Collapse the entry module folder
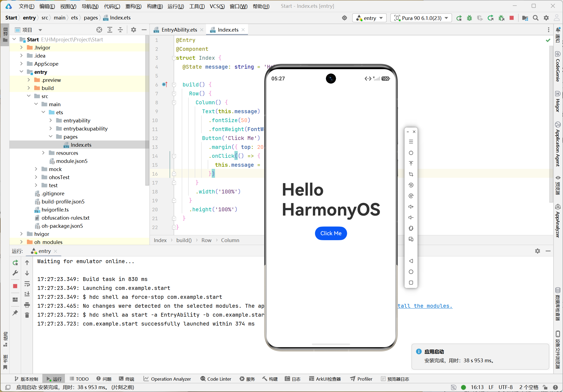Screen dimensions: 563x392 point(21,72)
